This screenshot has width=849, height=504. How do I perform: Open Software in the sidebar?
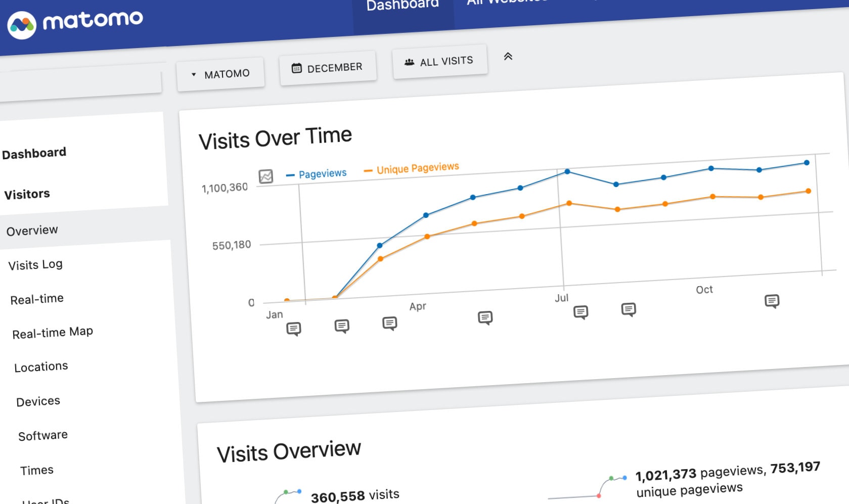[43, 435]
